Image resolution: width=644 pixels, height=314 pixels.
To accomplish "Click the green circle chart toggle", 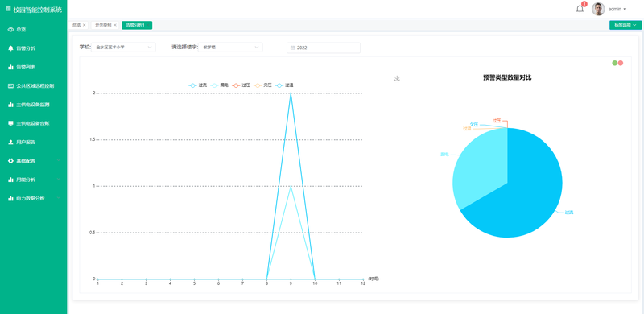I will [x=615, y=63].
